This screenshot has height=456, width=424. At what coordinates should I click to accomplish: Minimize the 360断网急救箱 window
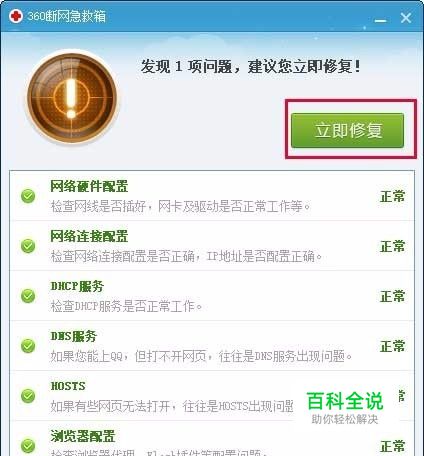(x=380, y=20)
